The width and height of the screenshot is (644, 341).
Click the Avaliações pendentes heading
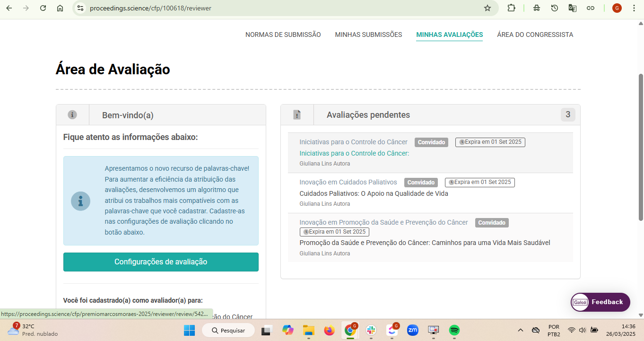[x=368, y=115]
